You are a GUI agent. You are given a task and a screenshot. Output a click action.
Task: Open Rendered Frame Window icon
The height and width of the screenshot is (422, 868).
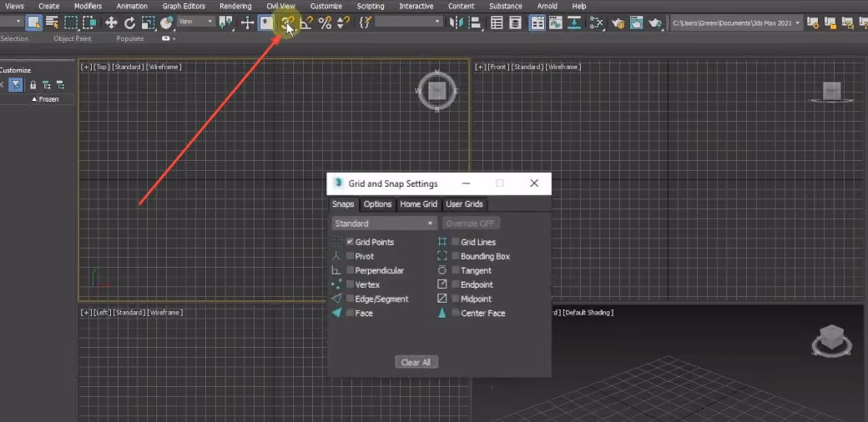637,23
